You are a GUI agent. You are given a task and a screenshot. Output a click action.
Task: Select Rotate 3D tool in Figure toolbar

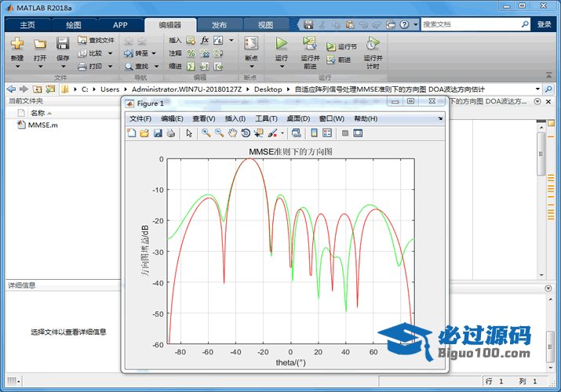(x=246, y=133)
